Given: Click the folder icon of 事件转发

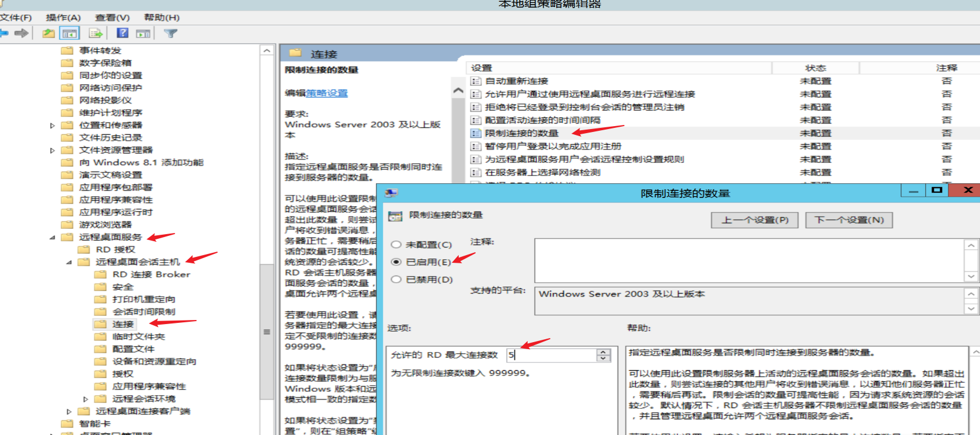Looking at the screenshot, I should tap(67, 50).
